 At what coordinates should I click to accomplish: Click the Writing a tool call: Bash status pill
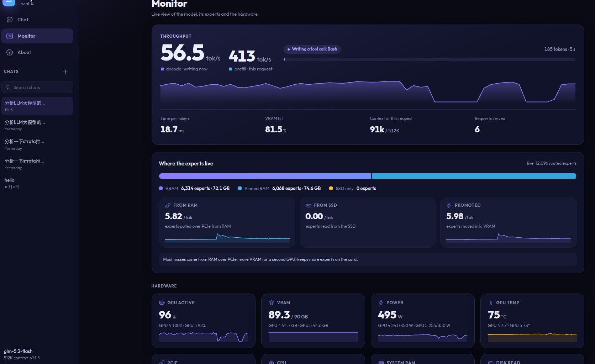click(x=312, y=49)
